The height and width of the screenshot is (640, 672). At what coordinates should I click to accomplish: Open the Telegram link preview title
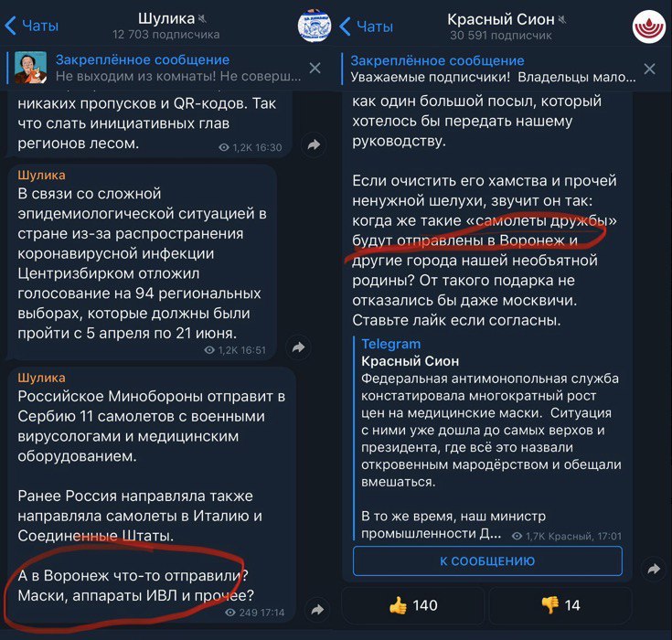[391, 344]
